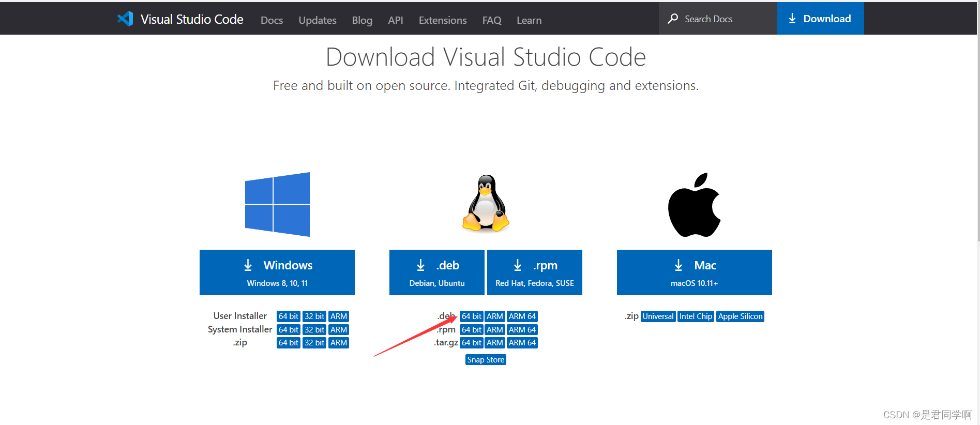Go to the Blog section

(362, 20)
